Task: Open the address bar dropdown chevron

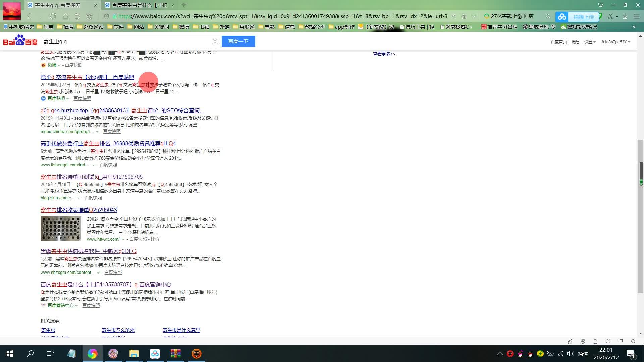Action: pyautogui.click(x=474, y=16)
